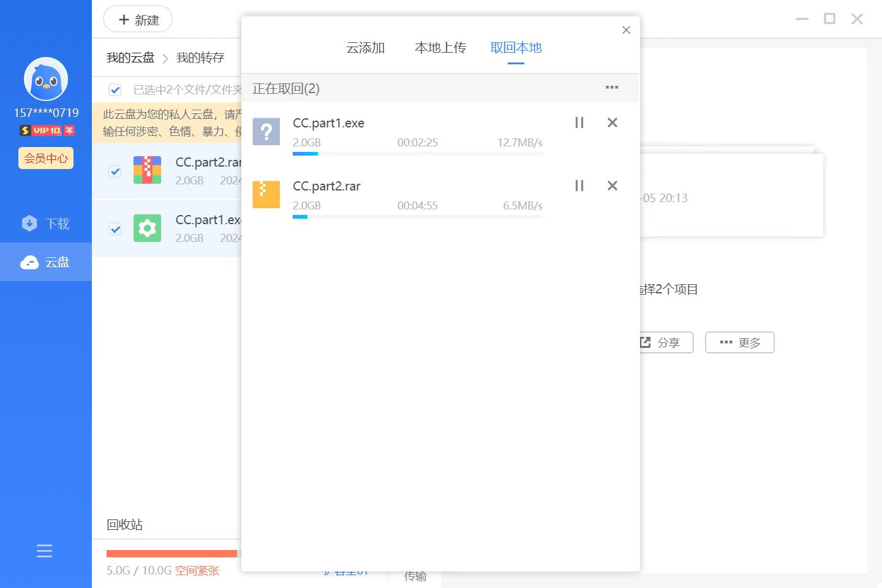The image size is (882, 588).
Task: Click the 6.5MB/s speed value
Action: click(523, 206)
